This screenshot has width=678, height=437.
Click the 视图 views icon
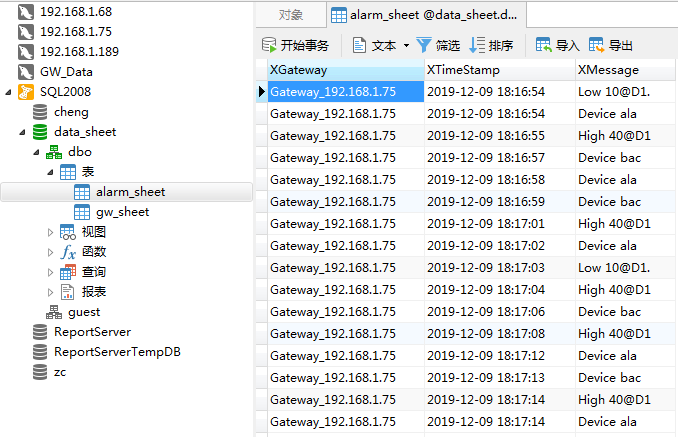coord(68,232)
